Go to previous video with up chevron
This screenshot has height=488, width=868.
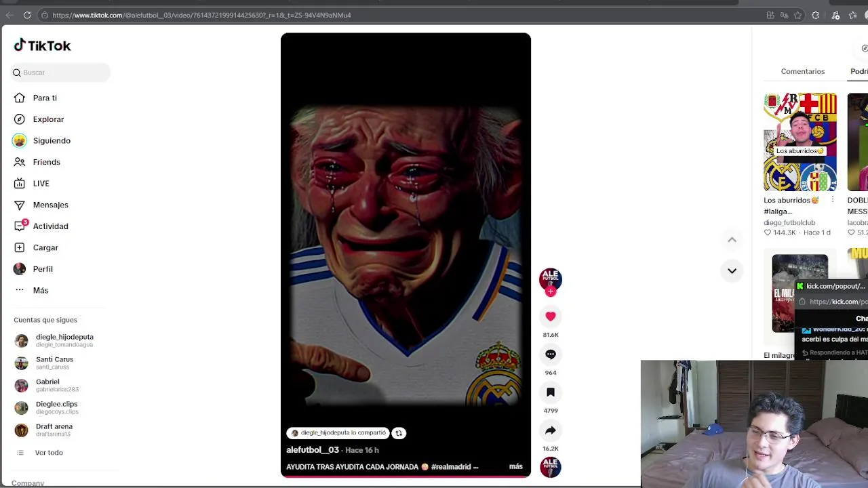[732, 239]
